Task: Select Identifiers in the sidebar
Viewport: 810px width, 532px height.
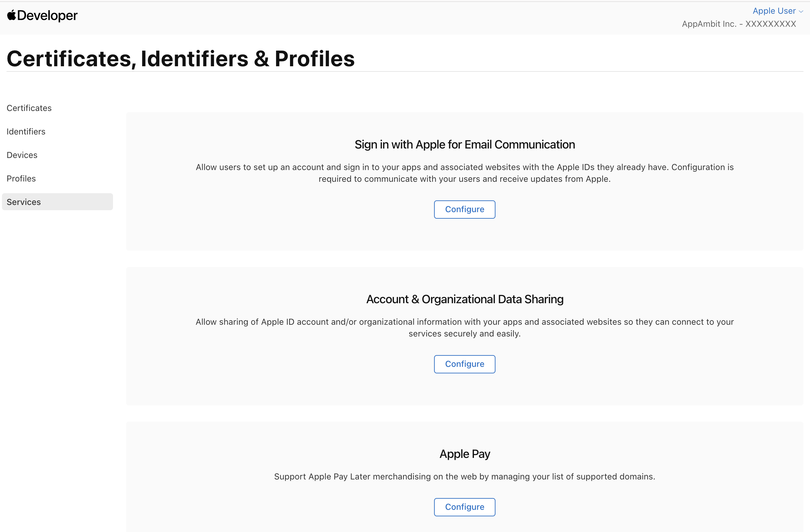Action: point(26,132)
